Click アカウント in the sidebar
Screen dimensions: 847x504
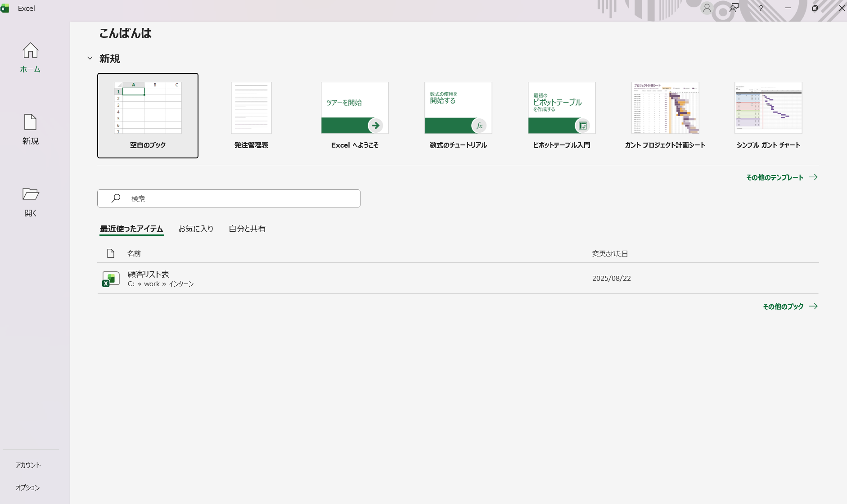click(x=28, y=465)
